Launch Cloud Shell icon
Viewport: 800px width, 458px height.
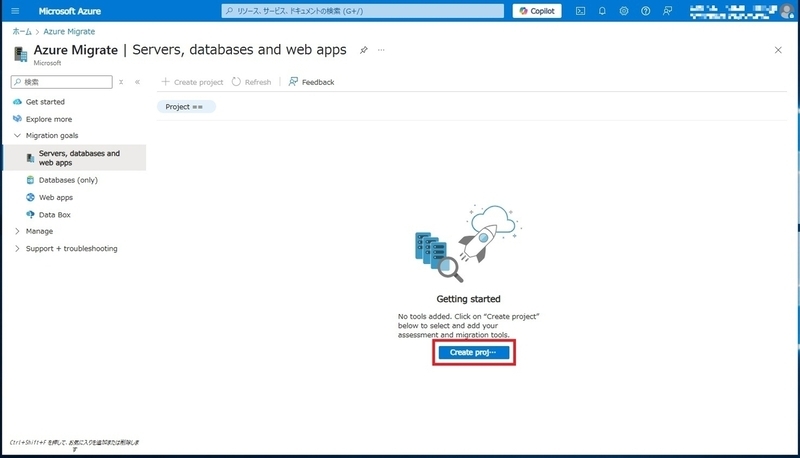(581, 11)
